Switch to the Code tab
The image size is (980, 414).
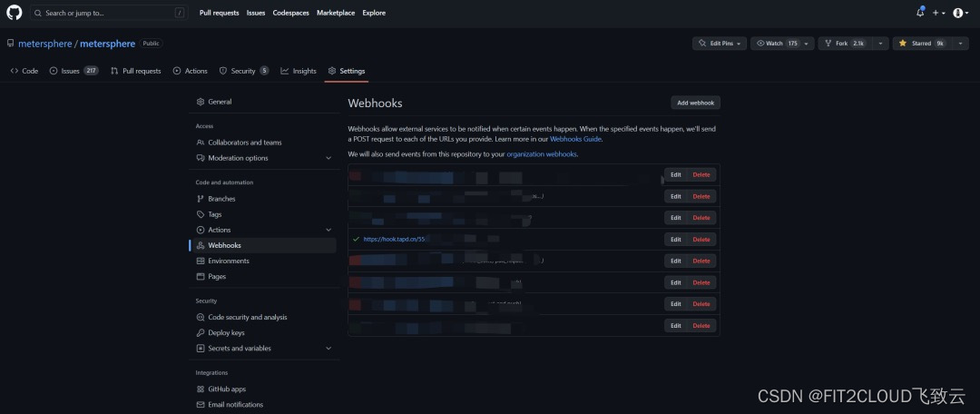(24, 71)
